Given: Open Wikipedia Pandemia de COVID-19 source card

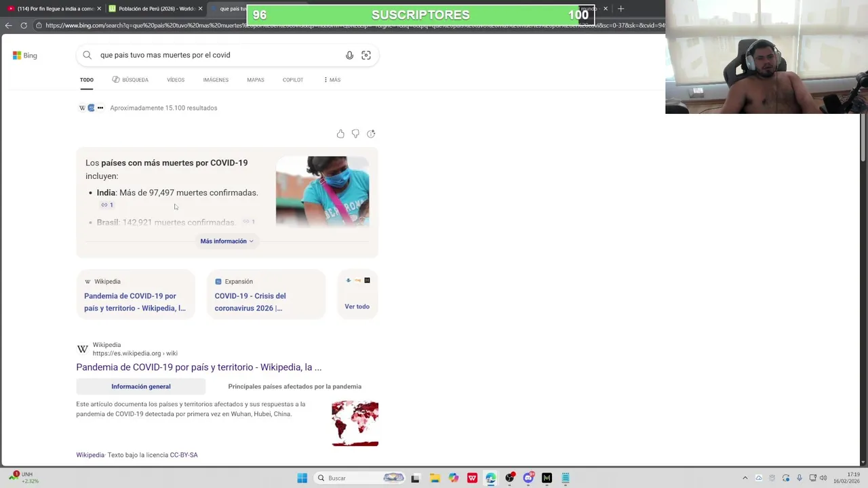Looking at the screenshot, I should (136, 295).
